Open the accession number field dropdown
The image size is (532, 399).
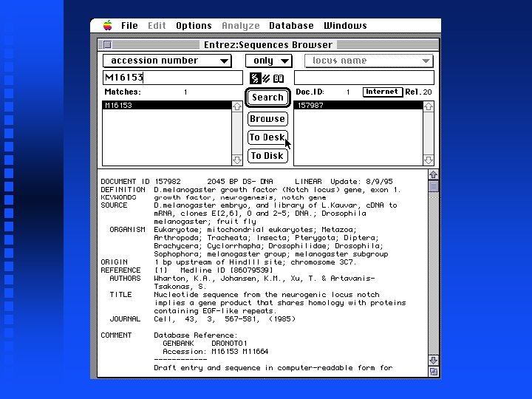click(x=167, y=61)
